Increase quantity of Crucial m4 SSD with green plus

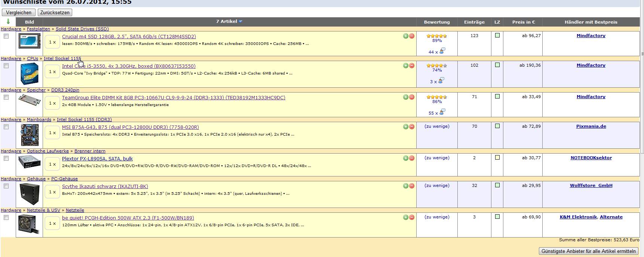(405, 36)
